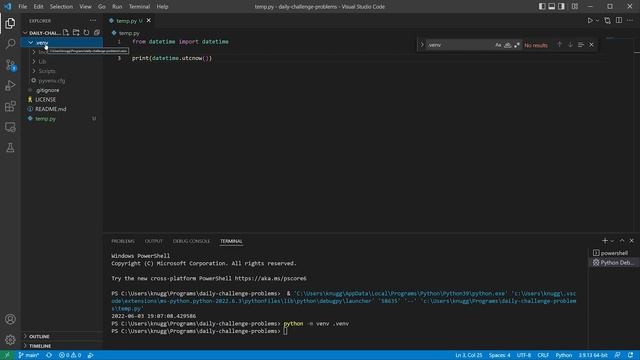
Task: Click remote window indicator in status bar
Action: [x=7, y=355]
